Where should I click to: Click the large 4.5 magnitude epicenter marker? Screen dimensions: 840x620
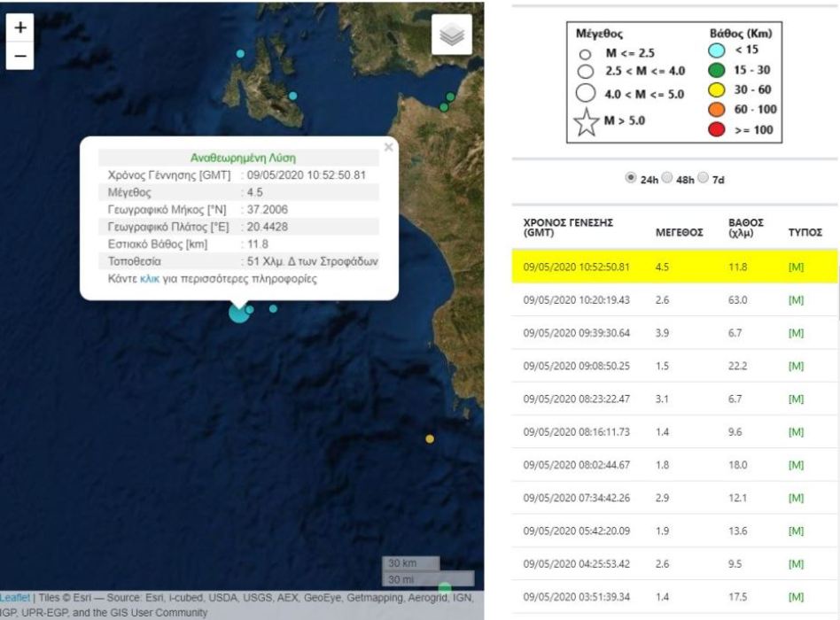(x=239, y=313)
